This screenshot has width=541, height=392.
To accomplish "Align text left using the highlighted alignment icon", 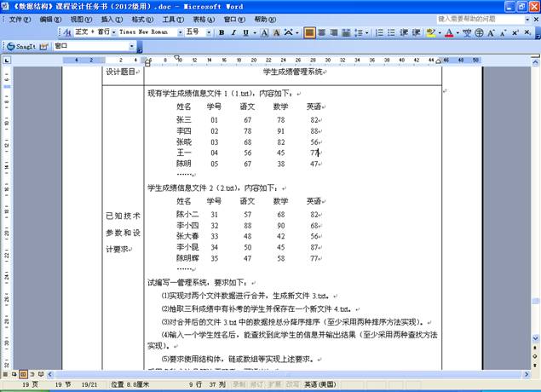I will (x=309, y=32).
